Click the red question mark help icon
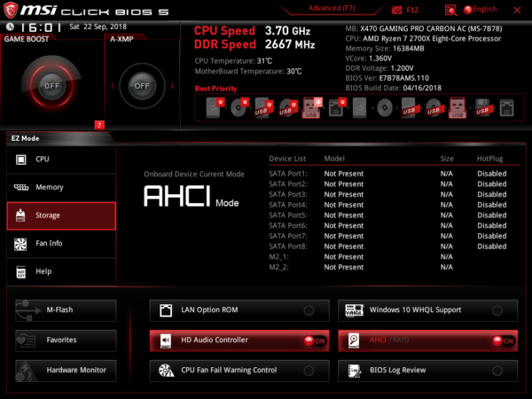This screenshot has height=399, width=532. (x=99, y=125)
